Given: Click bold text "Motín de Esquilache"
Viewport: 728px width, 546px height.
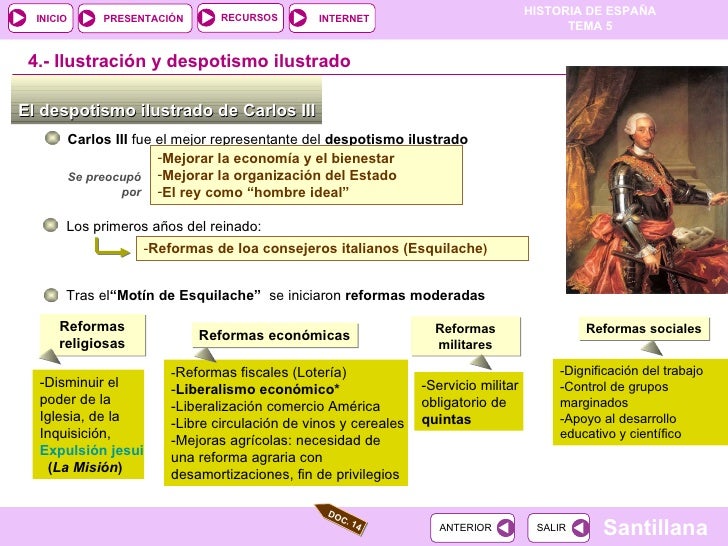Looking at the screenshot, I should tap(185, 295).
